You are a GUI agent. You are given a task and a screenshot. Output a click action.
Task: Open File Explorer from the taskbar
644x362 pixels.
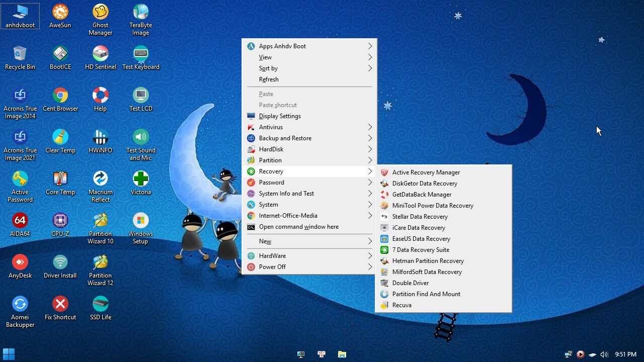point(342,354)
